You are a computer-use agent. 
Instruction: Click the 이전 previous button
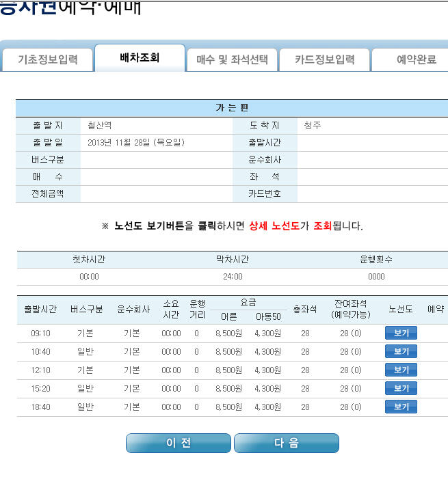click(x=179, y=443)
